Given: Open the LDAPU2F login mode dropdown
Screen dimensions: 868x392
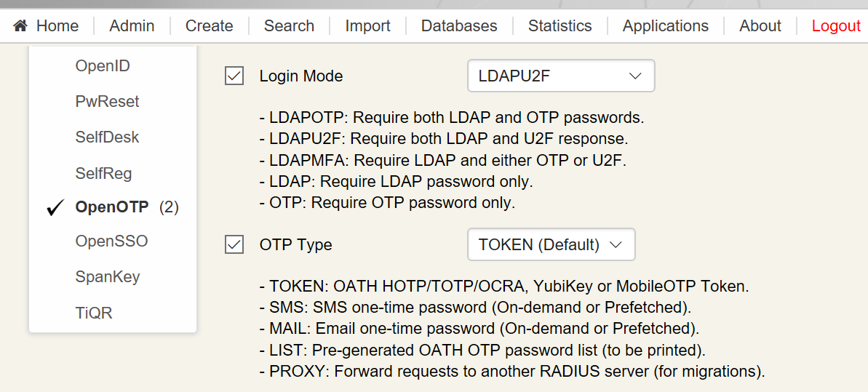Looking at the screenshot, I should [x=561, y=76].
